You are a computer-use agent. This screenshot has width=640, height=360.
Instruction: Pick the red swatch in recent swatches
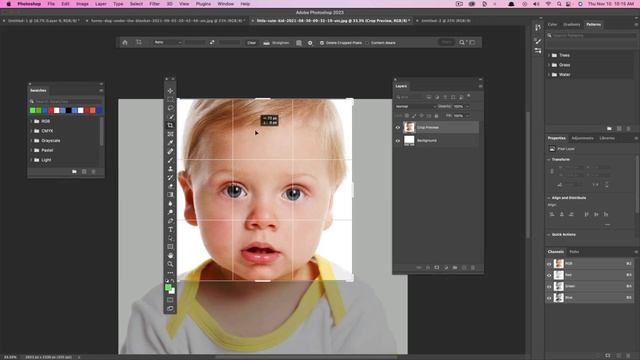click(51, 110)
